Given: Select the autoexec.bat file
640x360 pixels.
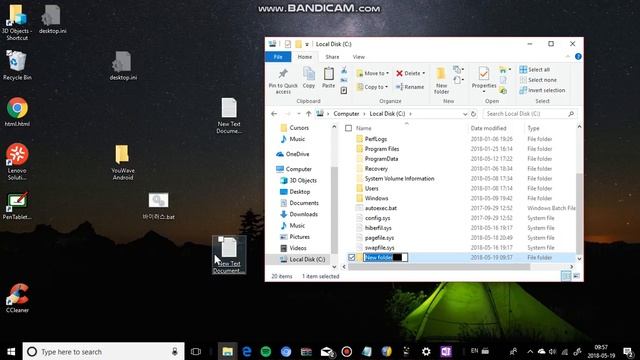Looking at the screenshot, I should tap(380, 208).
